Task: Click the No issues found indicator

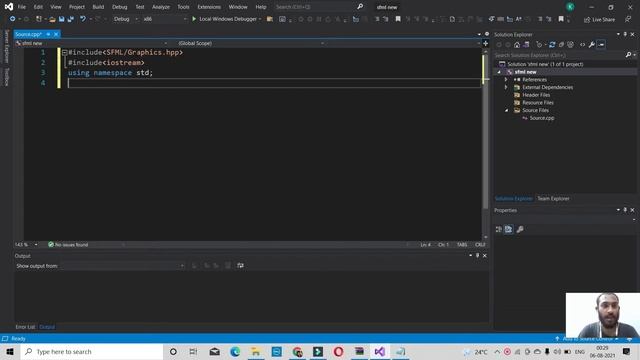Action: pyautogui.click(x=68, y=245)
